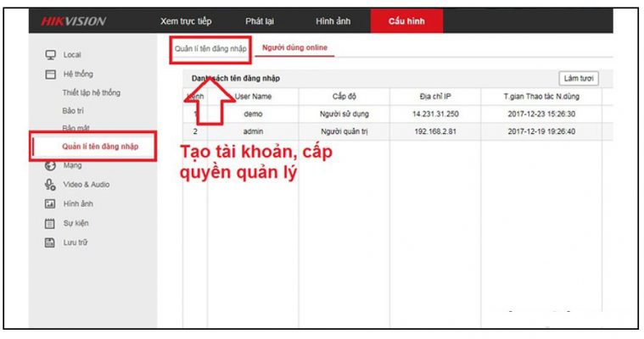Click the Hình ảnh picture icon in sidebar

tap(50, 204)
